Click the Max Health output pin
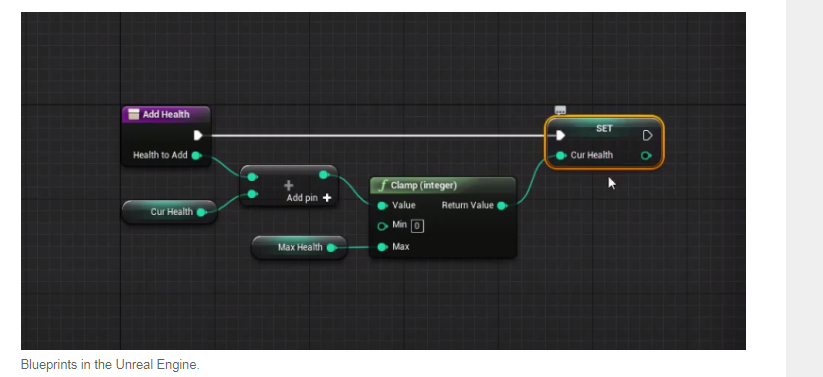823x377 pixels. coord(331,247)
